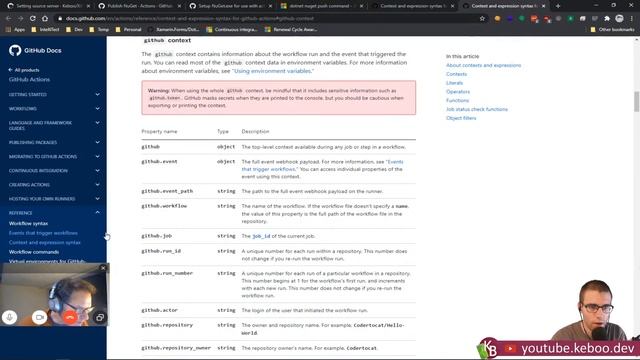This screenshot has height=360, width=640.
Task: Follow the job_id link in github.job row
Action: click(261, 236)
